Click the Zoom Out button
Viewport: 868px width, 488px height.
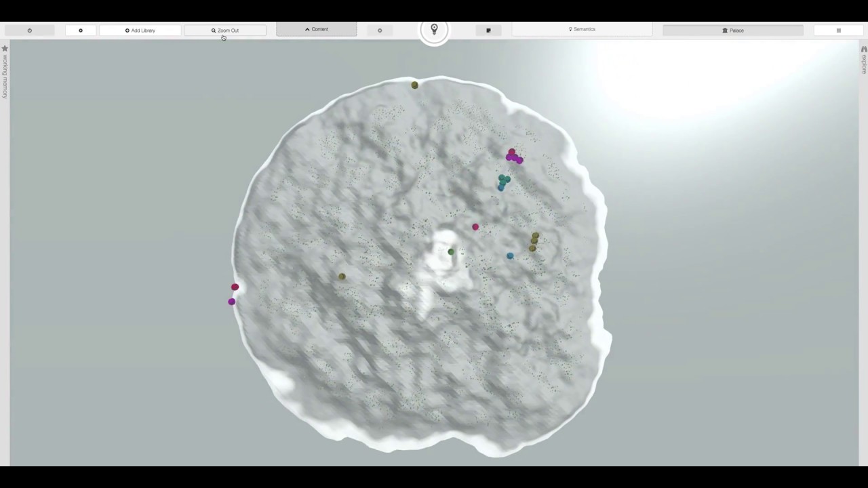[225, 30]
